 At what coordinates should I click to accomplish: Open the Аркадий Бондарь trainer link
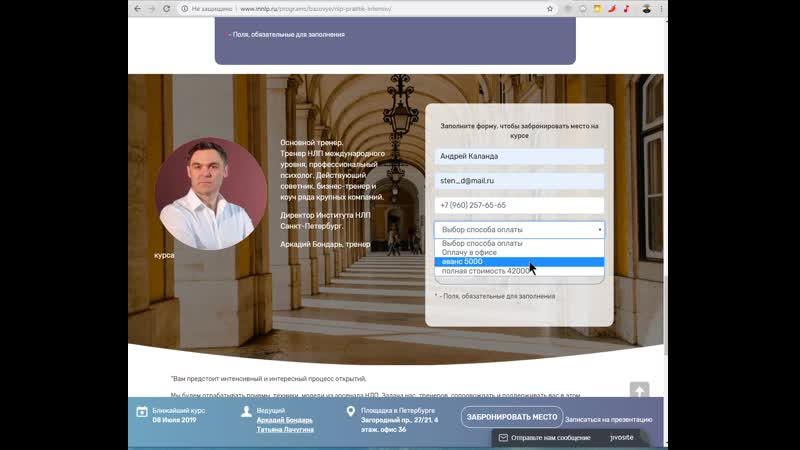pyautogui.click(x=285, y=420)
